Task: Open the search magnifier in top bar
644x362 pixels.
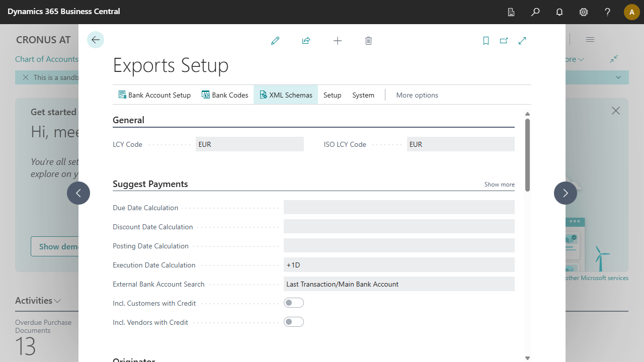Action: tap(535, 12)
